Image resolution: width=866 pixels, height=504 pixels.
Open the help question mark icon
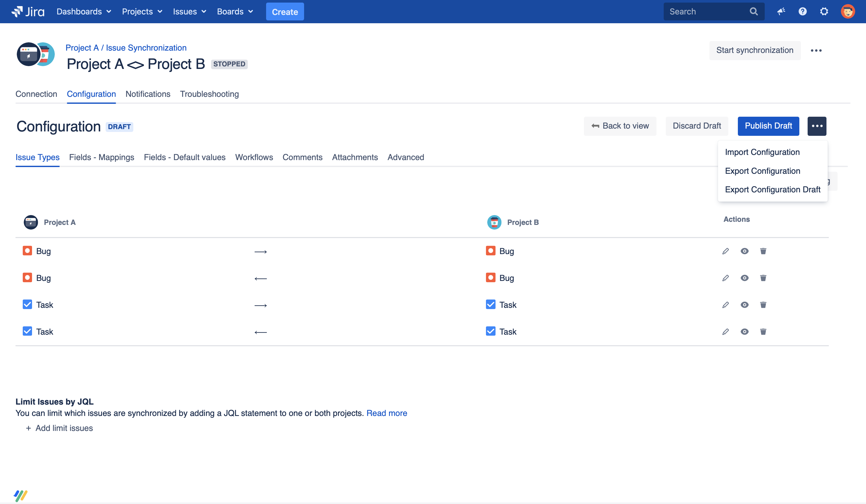pos(802,12)
